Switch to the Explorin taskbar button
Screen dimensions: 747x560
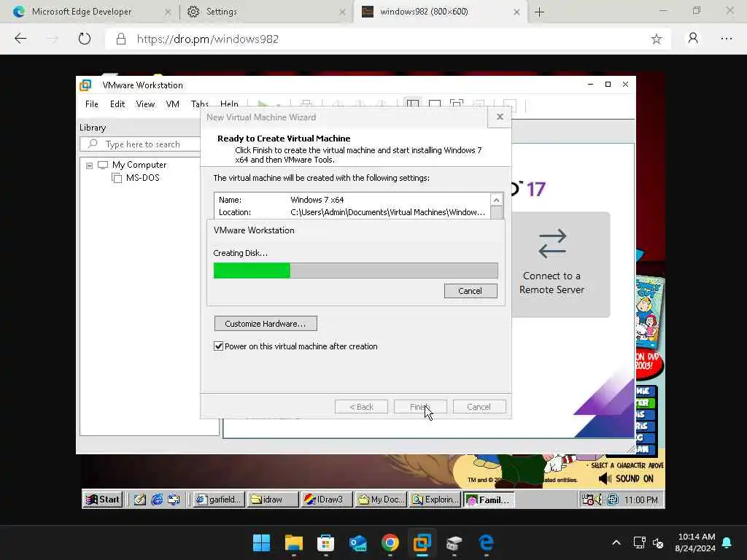(435, 499)
